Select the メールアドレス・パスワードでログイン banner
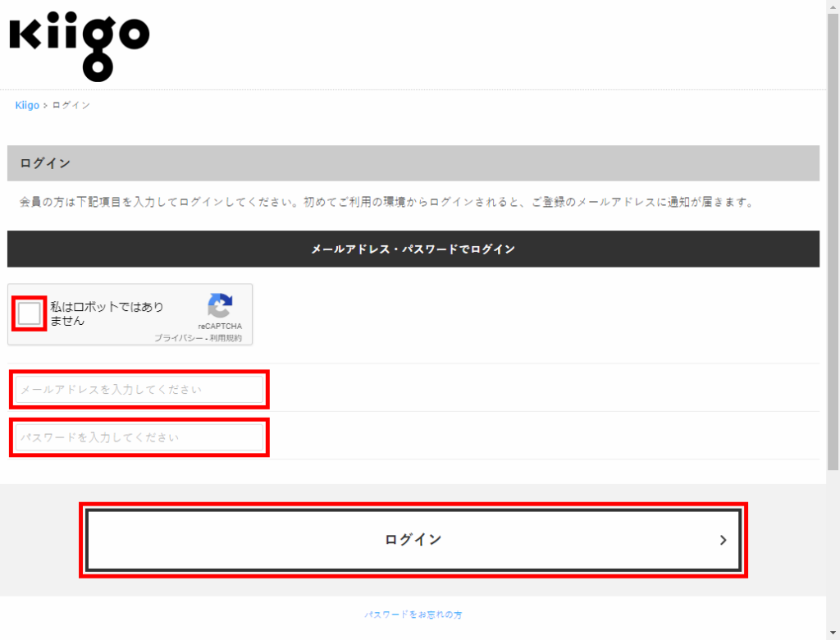Screen dimensions: 840x640 (x=413, y=249)
